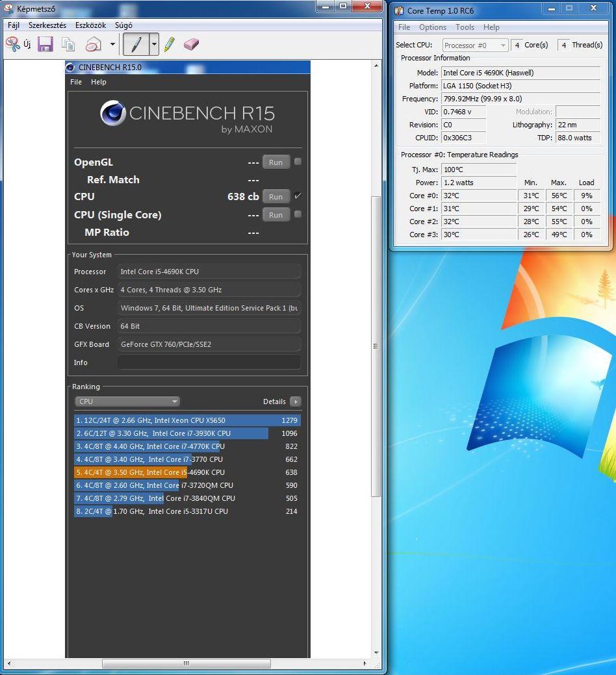Screen dimensions: 616x675
Task: Open the Szerkesztés menu
Action: click(x=47, y=25)
